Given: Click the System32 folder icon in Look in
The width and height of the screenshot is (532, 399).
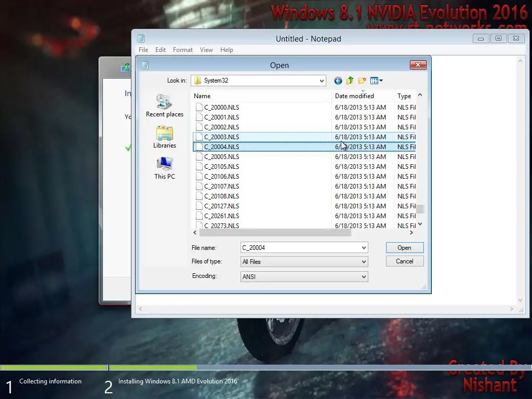Looking at the screenshot, I should click(197, 81).
